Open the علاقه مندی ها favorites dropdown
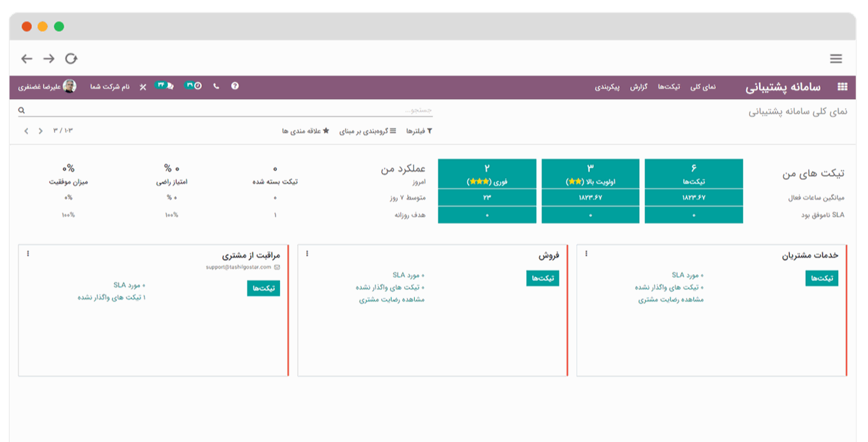 [305, 131]
